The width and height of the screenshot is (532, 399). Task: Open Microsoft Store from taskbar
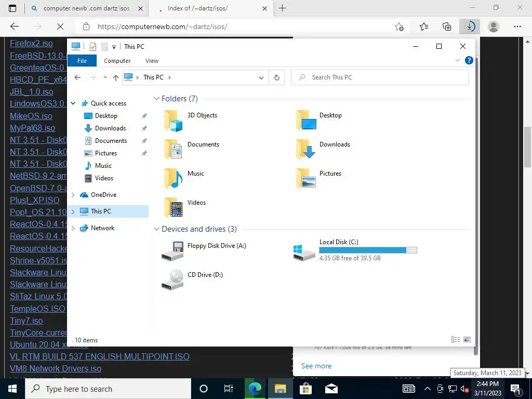[305, 389]
